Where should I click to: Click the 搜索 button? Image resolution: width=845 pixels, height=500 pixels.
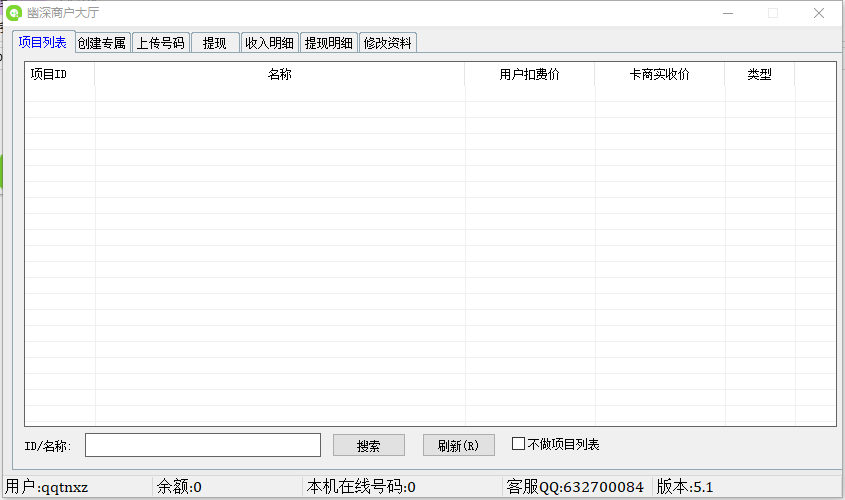(x=369, y=446)
